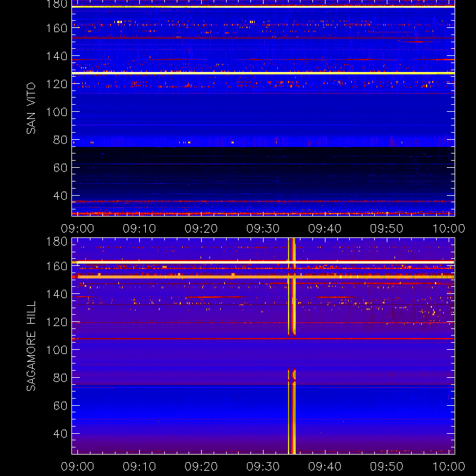Pick the 09:40 label under Sagamore Hill plot

click(325, 466)
